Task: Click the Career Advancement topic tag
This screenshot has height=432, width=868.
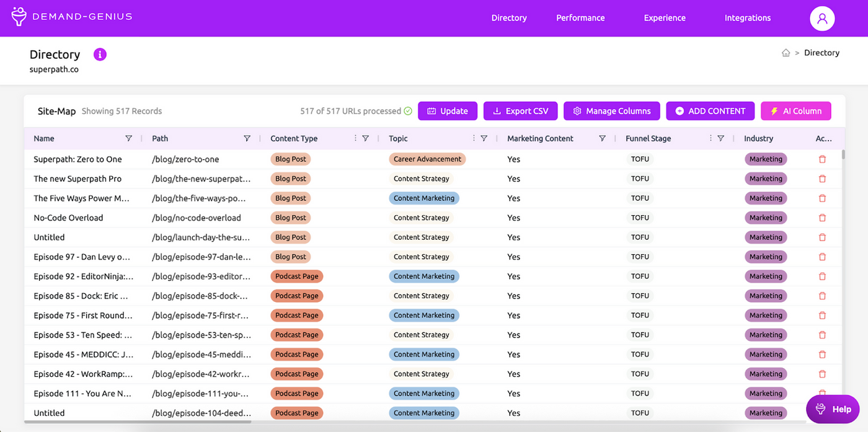Action: tap(427, 159)
